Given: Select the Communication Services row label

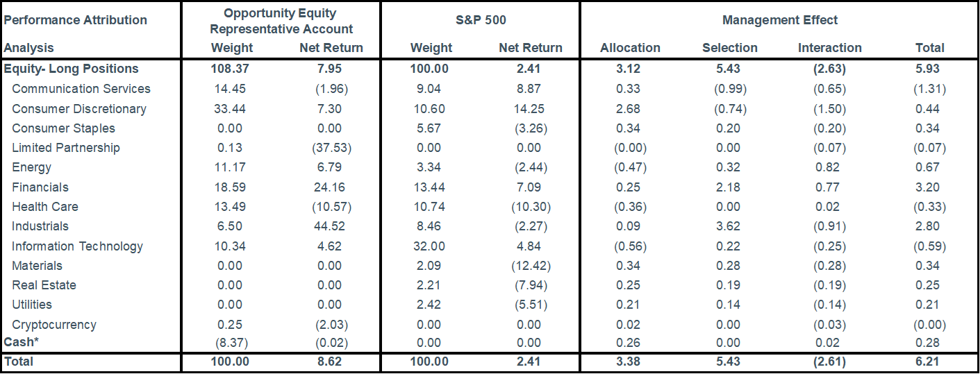Looking at the screenshot, I should 81,89.
